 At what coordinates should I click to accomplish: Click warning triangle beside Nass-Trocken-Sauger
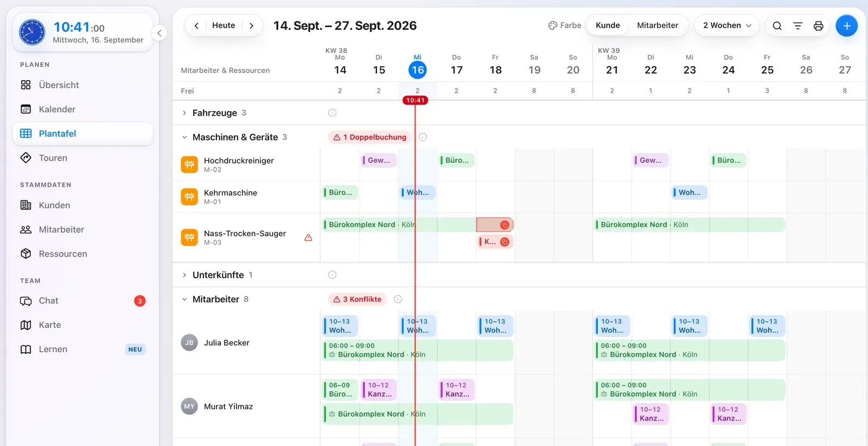(x=308, y=238)
